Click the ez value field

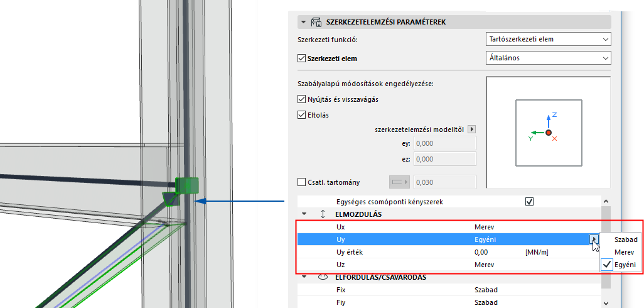pyautogui.click(x=445, y=159)
